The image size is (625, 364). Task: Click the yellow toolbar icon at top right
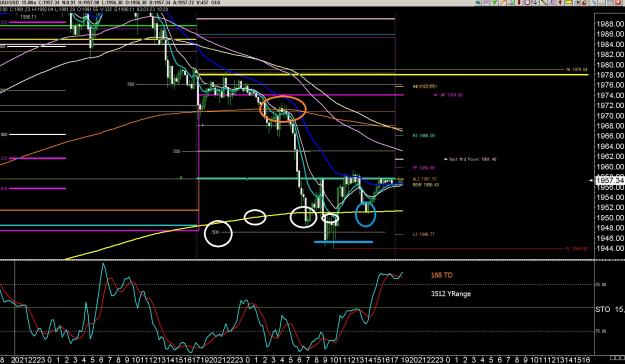568,2
